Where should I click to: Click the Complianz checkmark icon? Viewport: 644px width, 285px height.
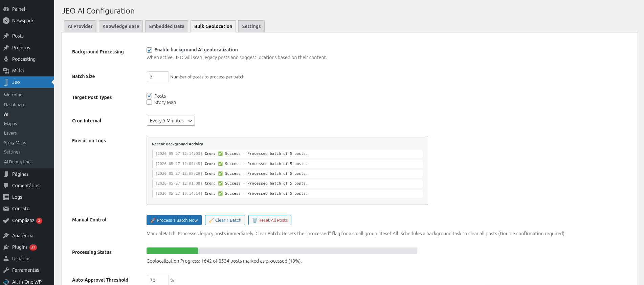(6, 220)
